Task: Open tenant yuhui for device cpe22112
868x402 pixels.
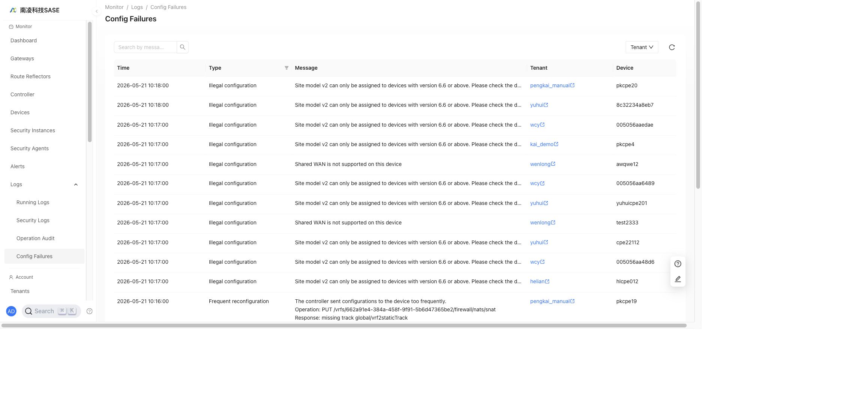Action: (537, 242)
